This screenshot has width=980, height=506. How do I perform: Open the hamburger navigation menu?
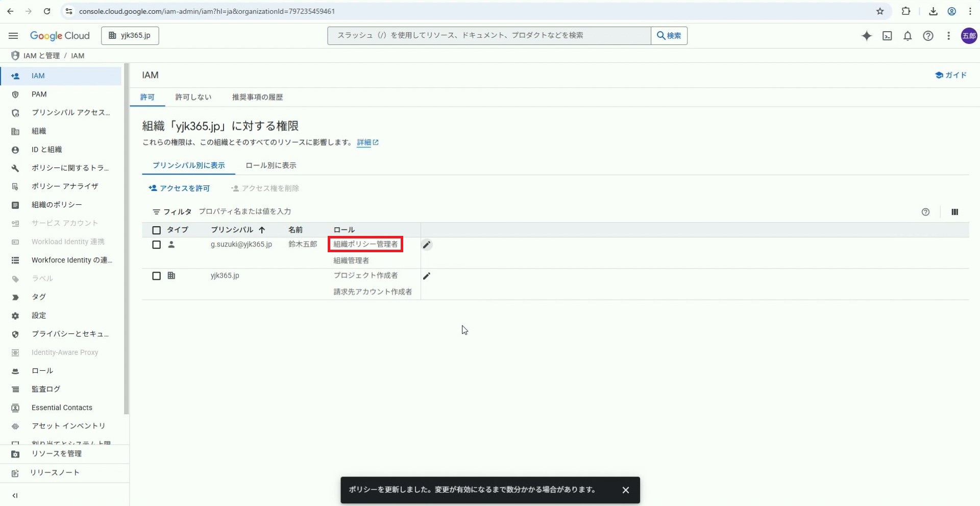point(13,36)
